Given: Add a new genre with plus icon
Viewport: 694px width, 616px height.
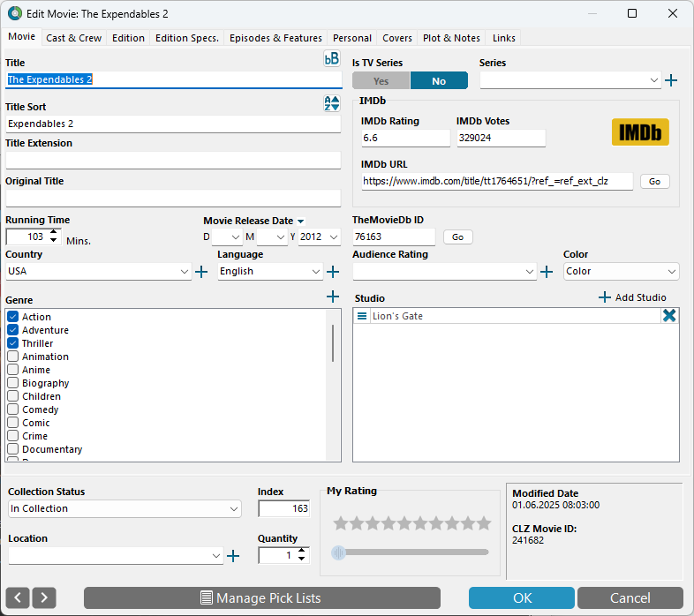Looking at the screenshot, I should coord(333,297).
